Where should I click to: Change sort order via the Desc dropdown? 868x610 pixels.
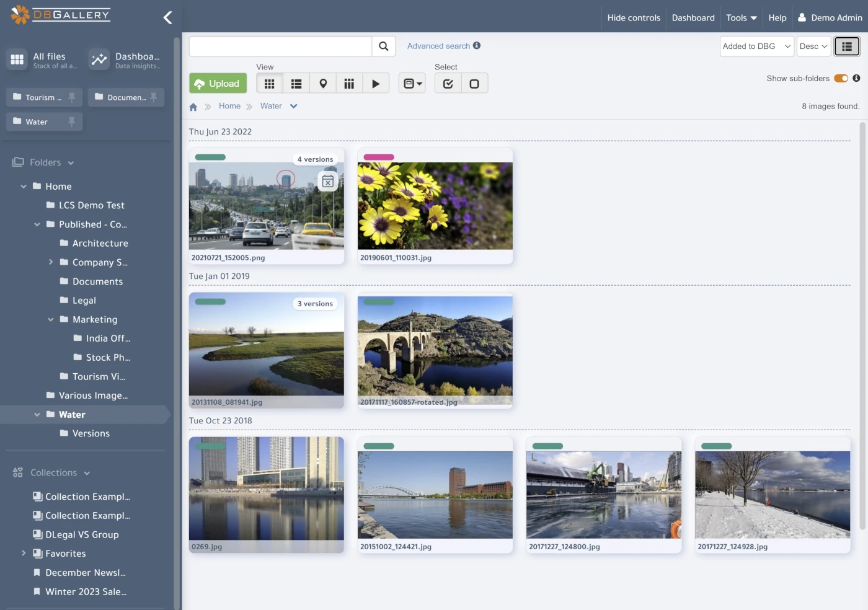813,46
